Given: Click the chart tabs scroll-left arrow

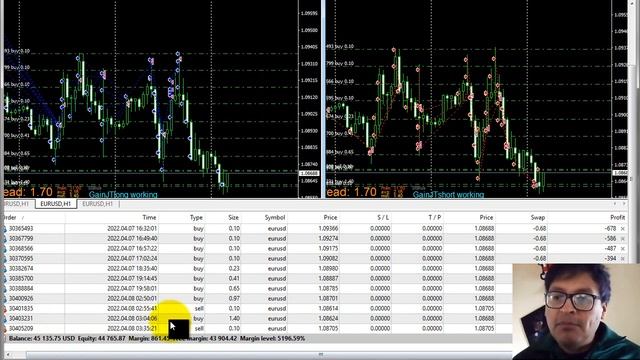Looking at the screenshot, I should [615, 203].
